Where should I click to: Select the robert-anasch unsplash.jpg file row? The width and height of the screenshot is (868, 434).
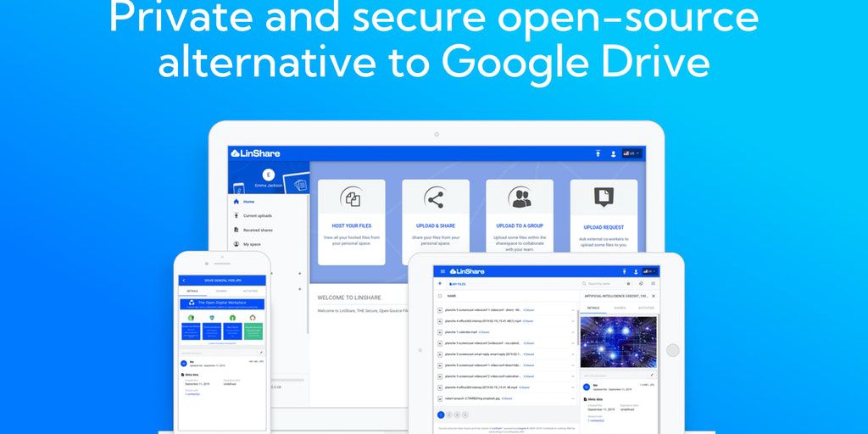[x=507, y=398]
